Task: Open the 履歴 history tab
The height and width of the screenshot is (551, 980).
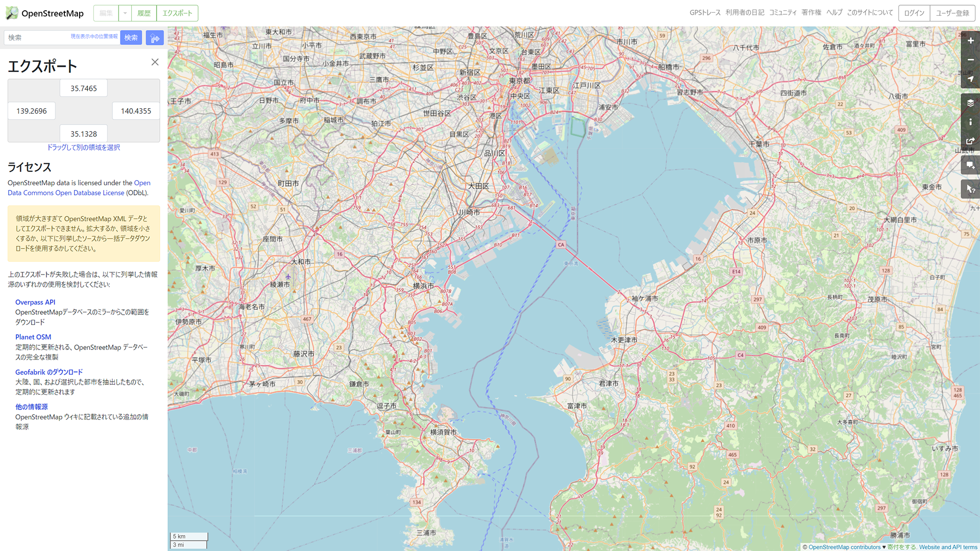Action: [x=144, y=13]
